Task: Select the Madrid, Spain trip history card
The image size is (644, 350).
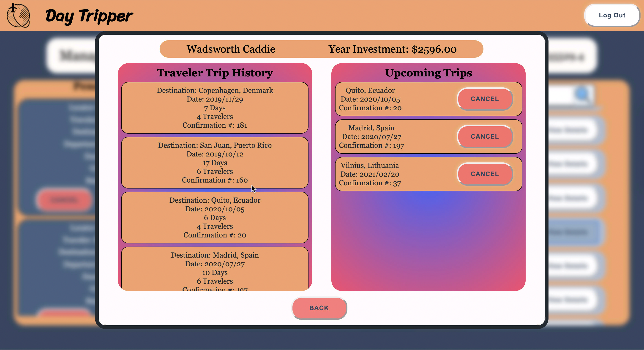Action: [x=215, y=268]
